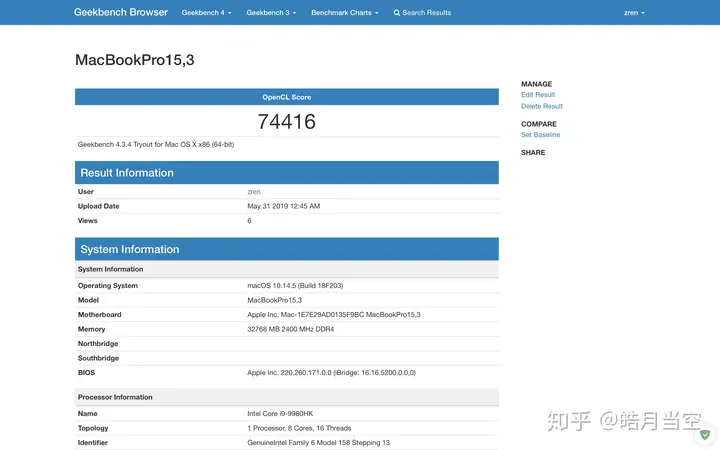720x450 pixels.
Task: Click the Edit Result link
Action: coord(538,95)
